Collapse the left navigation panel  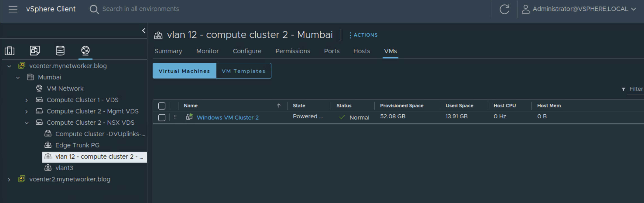(143, 31)
